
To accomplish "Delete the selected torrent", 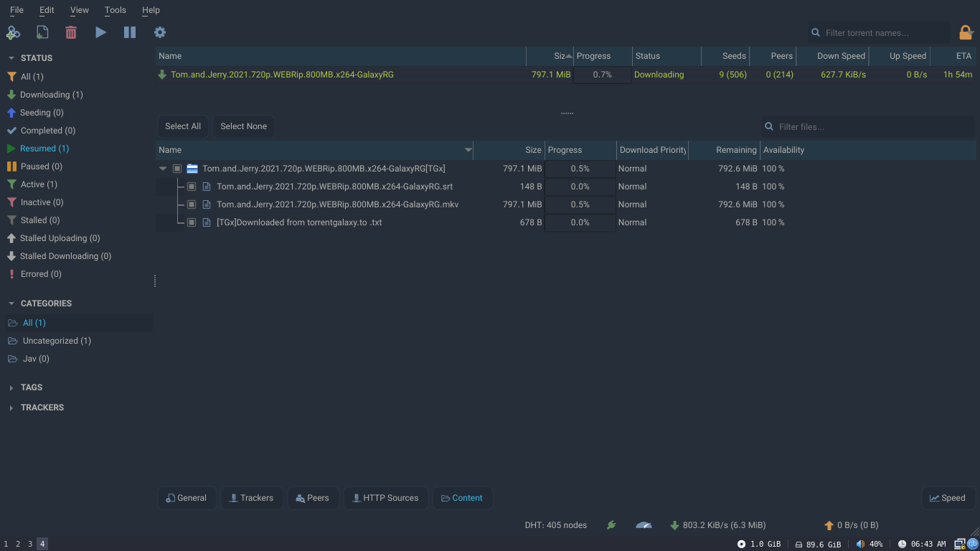I will [x=70, y=32].
